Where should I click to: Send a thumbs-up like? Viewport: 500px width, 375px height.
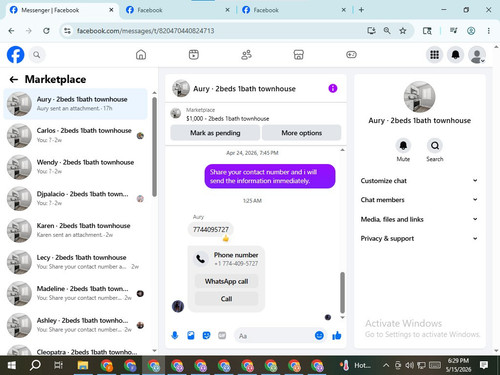point(337,335)
